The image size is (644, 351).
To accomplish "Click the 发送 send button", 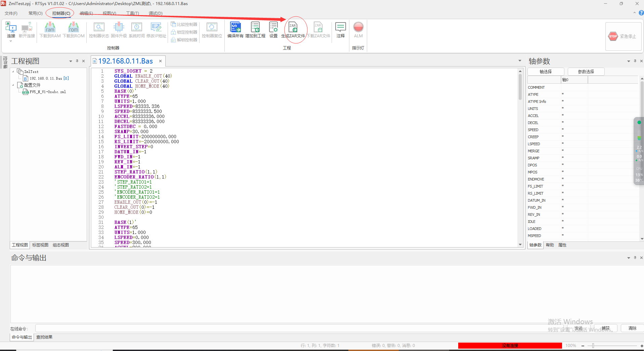I will coord(578,328).
